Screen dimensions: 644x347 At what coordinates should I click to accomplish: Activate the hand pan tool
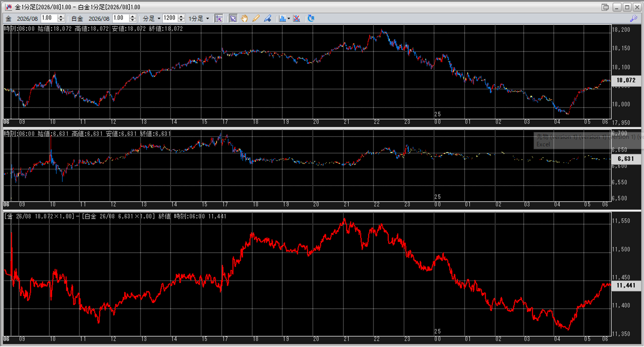point(244,19)
